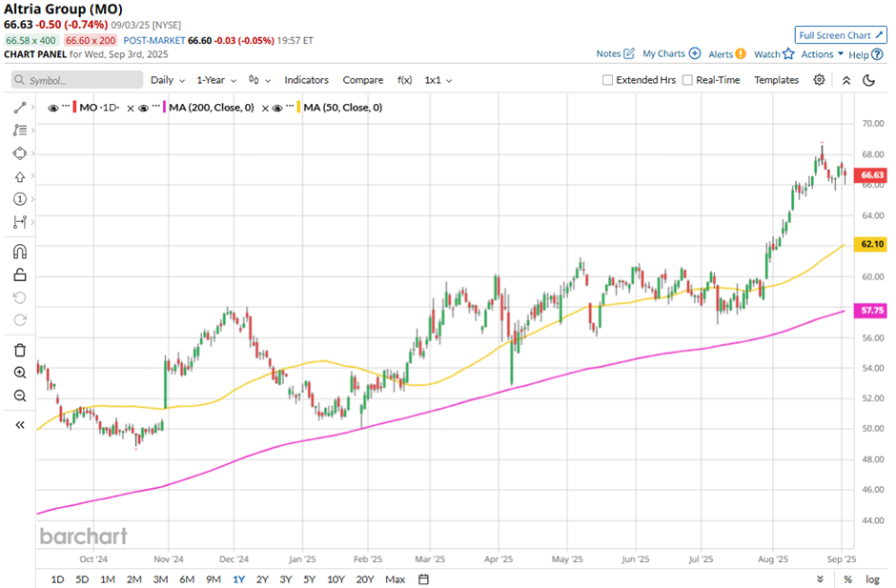Select the up arrow marker tool

(x=19, y=176)
